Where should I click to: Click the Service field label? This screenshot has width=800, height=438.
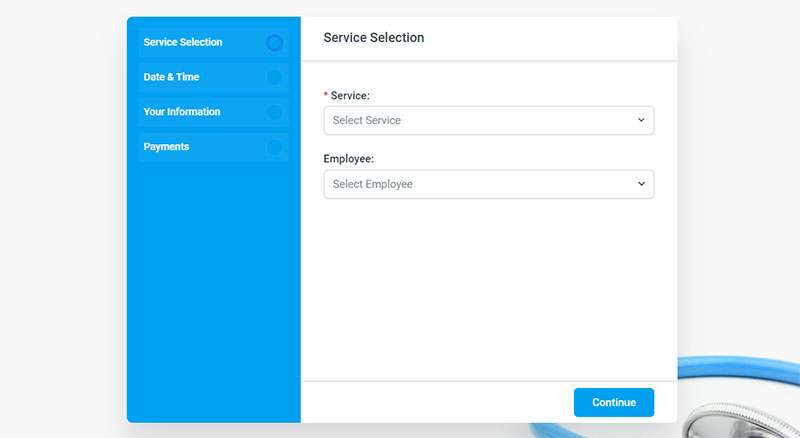point(350,95)
